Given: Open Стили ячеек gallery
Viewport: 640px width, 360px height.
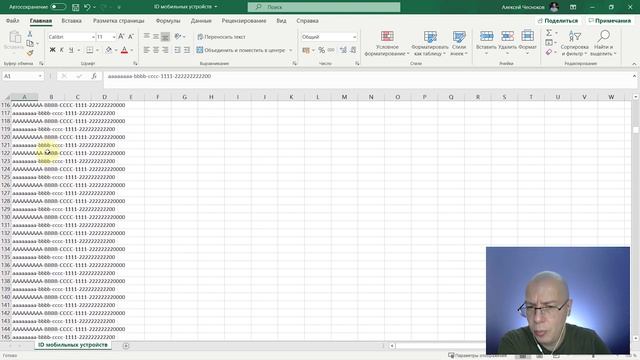Looking at the screenshot, I should [x=459, y=43].
